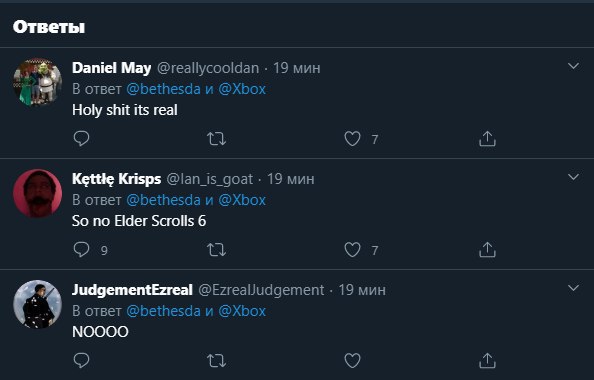Open @Xbox mention in Daniel May's reply
This screenshot has width=594, height=380.
(x=242, y=89)
